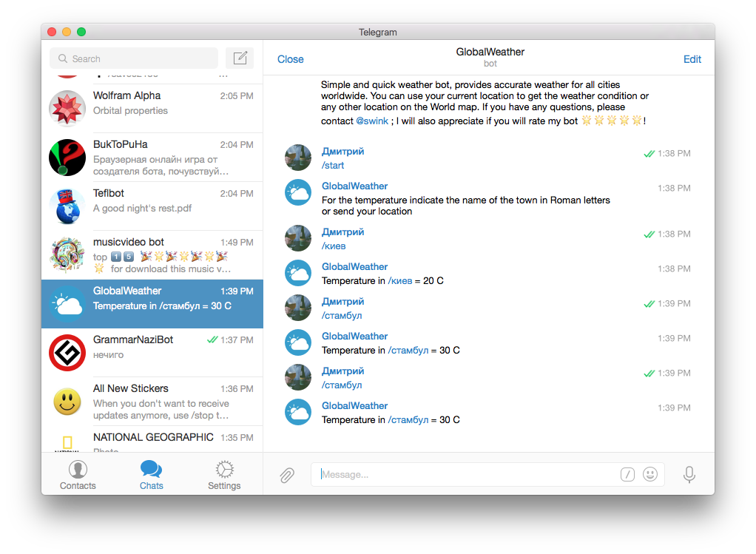Open the GrammarNaziBot avatar

67,353
